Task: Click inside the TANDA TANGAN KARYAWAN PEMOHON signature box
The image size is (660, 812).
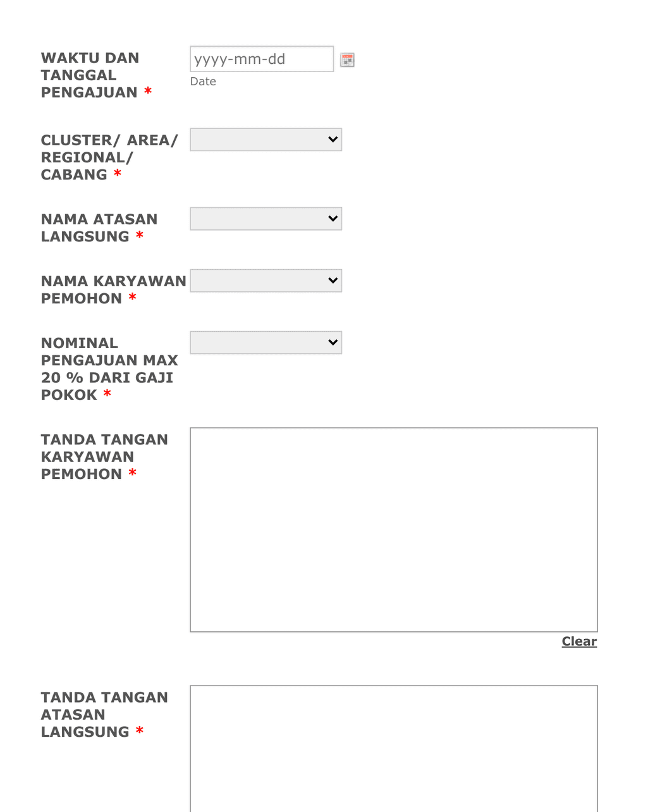Action: pos(393,528)
